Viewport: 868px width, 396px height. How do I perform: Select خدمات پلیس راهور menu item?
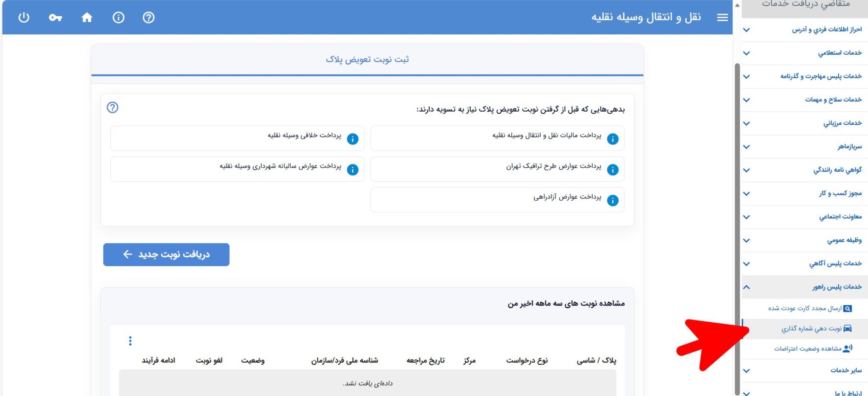805,287
